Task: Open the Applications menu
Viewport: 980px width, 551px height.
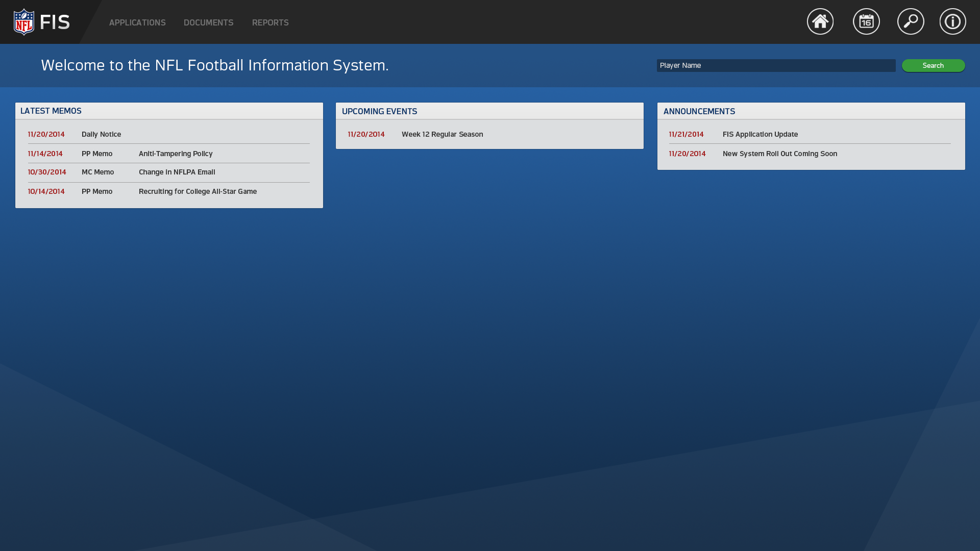Action: tap(137, 23)
